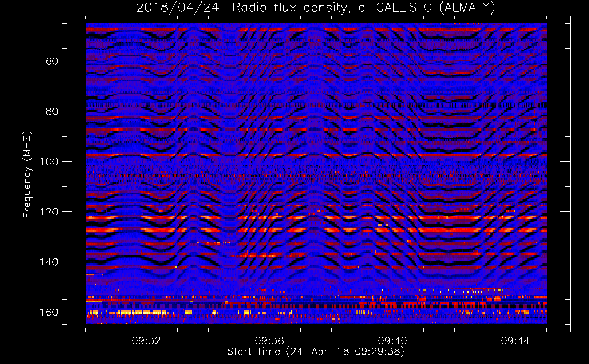This screenshot has width=589, height=364.
Task: Click the '09:36' time tick label
Action: [x=269, y=341]
